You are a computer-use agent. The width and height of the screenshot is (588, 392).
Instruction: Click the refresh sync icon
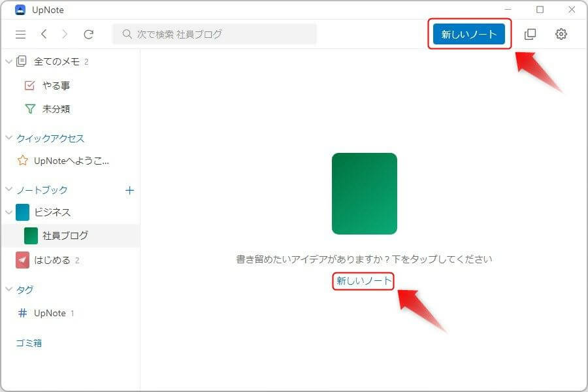[88, 35]
